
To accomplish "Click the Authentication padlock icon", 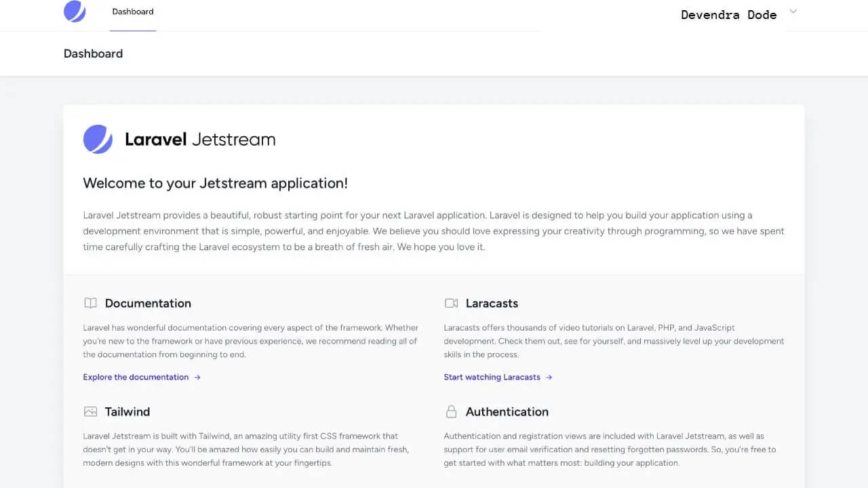I will click(451, 411).
